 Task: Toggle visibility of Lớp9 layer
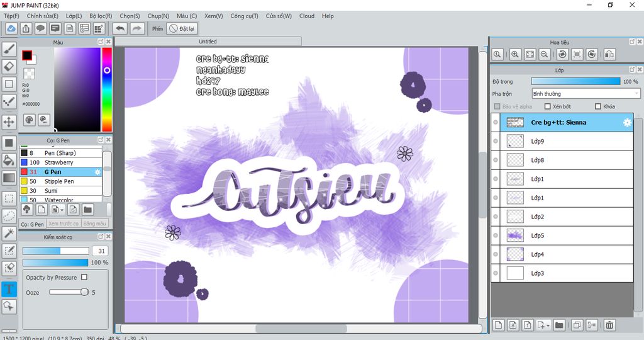[x=496, y=142]
